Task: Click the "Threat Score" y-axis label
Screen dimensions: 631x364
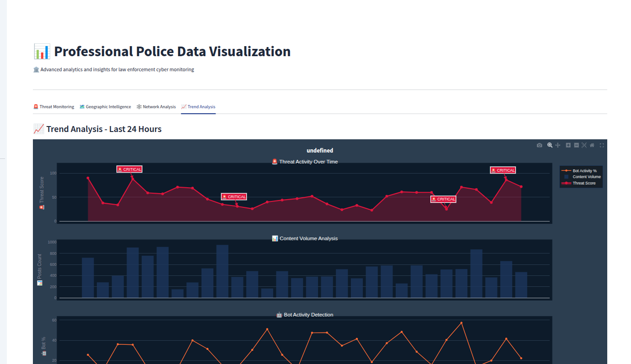Action: tap(42, 193)
